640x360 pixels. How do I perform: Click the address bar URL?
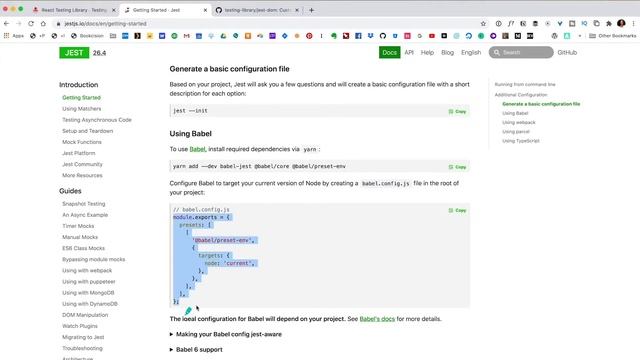pos(105,24)
